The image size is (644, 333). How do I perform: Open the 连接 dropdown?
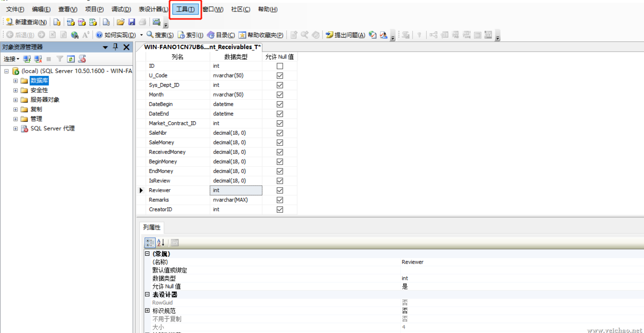(x=11, y=59)
